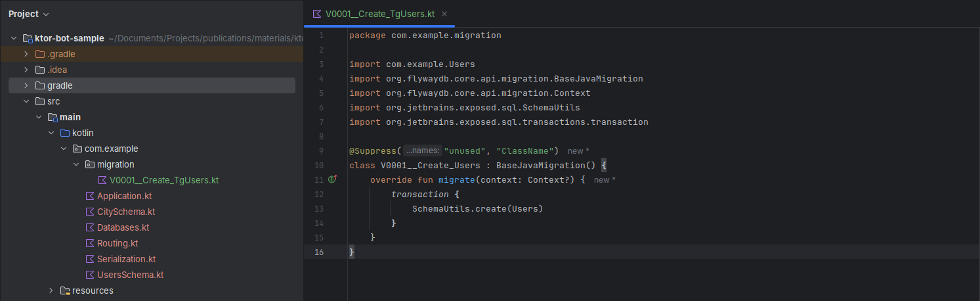
Task: Click the new * hint on line 11
Action: 605,180
